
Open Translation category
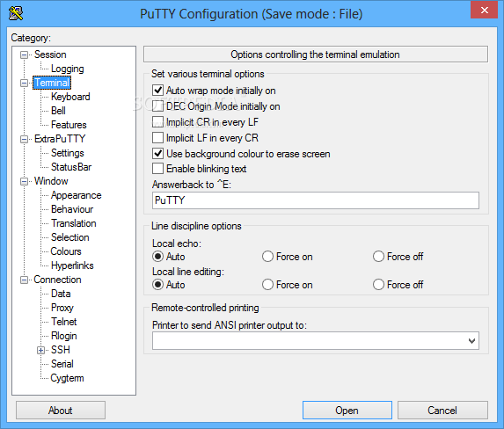coord(74,223)
